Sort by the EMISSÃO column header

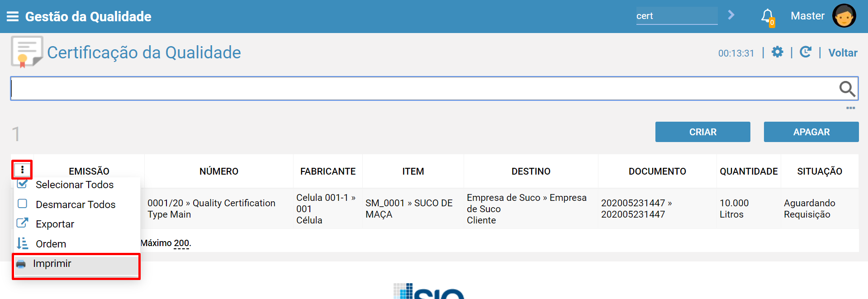(89, 171)
